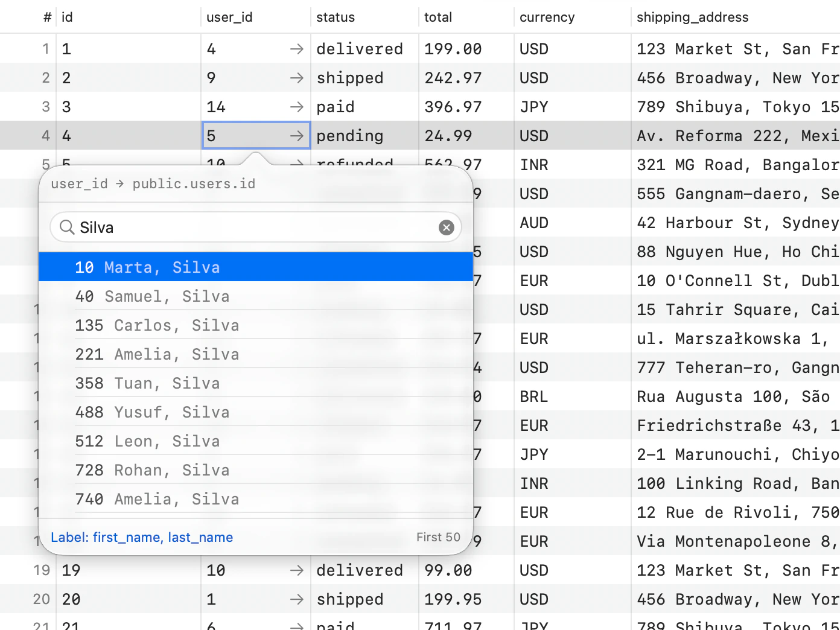Click the JPY currency cell in row 3
Screen dimensions: 840x630
coord(573,107)
